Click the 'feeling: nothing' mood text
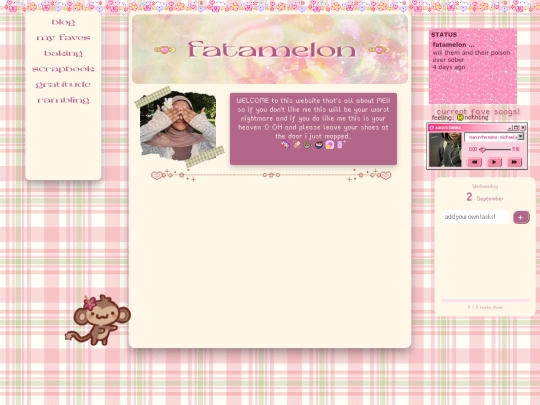 tap(460, 118)
